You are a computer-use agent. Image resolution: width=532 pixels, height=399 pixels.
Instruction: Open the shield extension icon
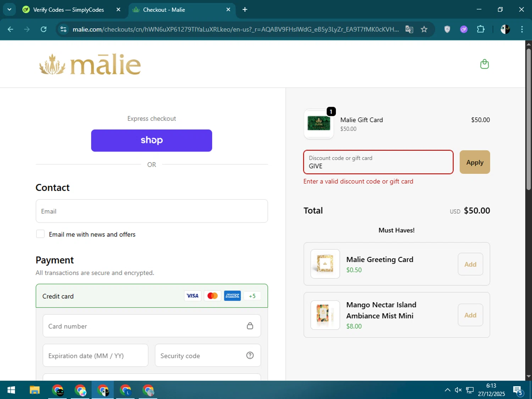tap(447, 29)
